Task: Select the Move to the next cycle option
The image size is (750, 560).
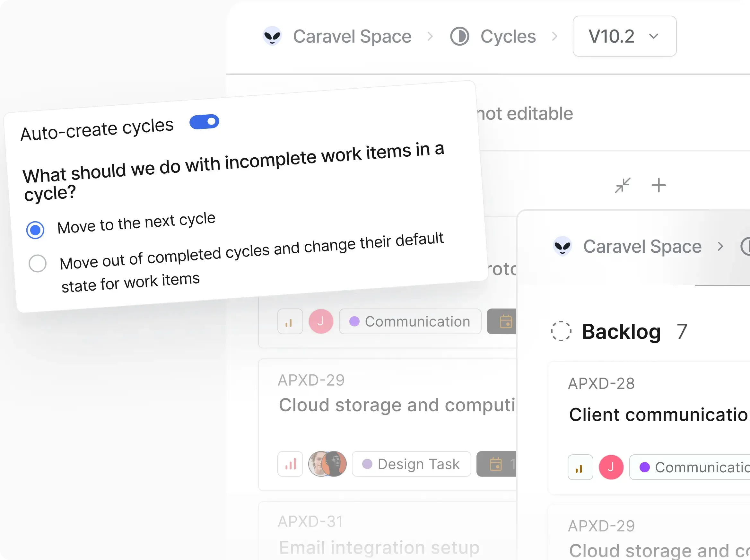Action: pyautogui.click(x=35, y=230)
